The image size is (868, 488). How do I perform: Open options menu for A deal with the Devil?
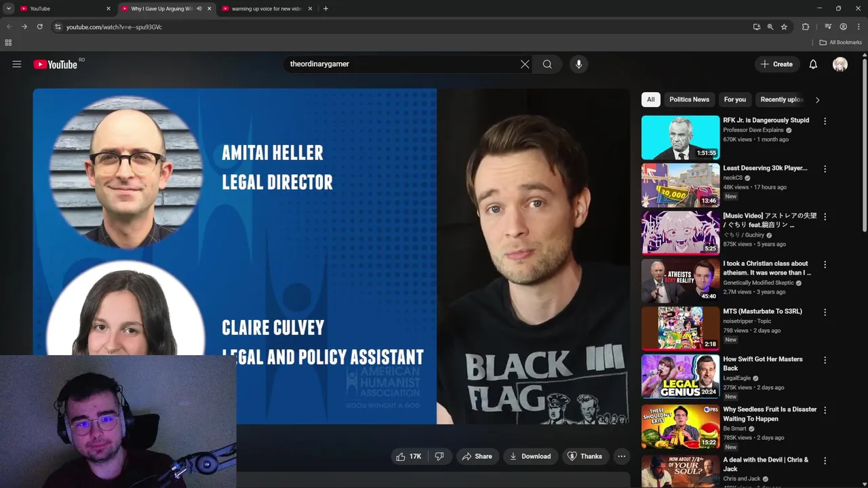pyautogui.click(x=825, y=461)
